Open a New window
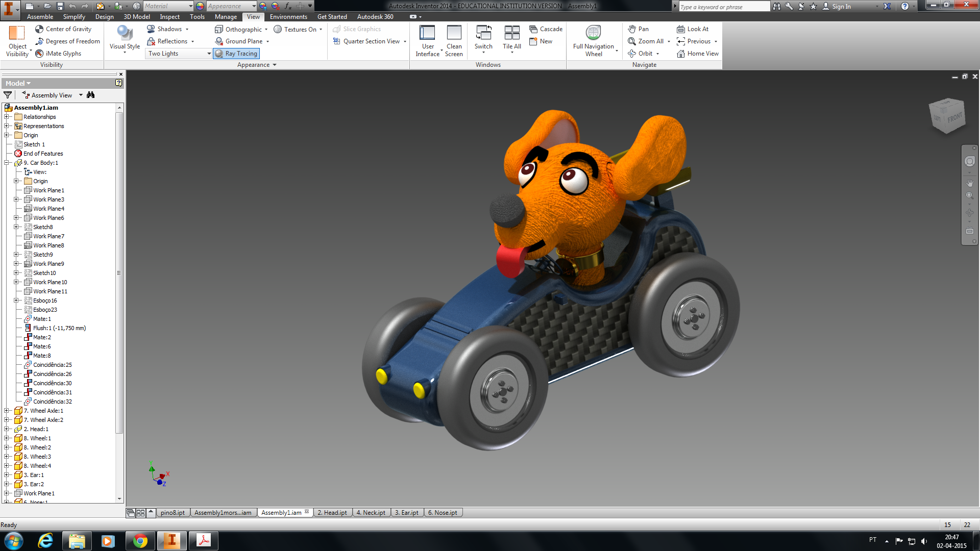The height and width of the screenshot is (551, 980). [x=541, y=41]
